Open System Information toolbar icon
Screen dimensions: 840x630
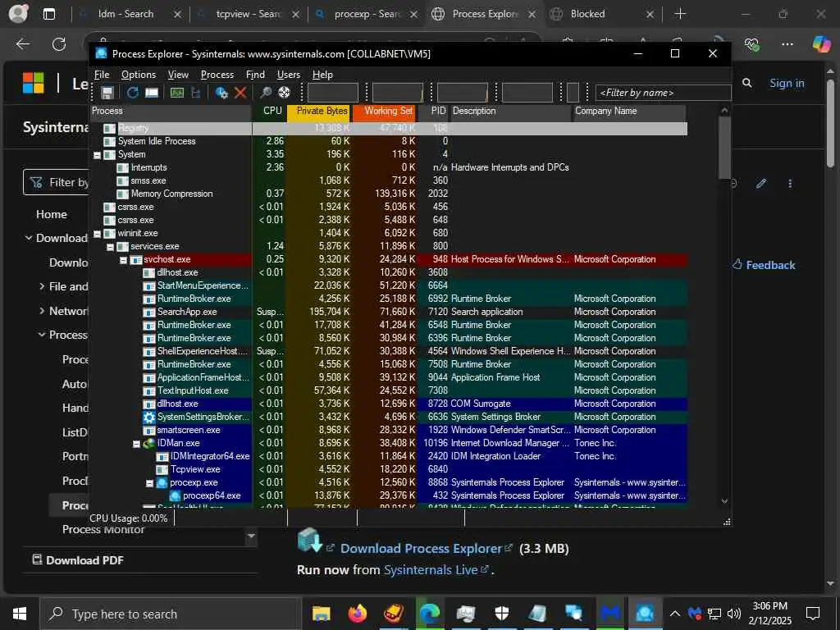(177, 93)
